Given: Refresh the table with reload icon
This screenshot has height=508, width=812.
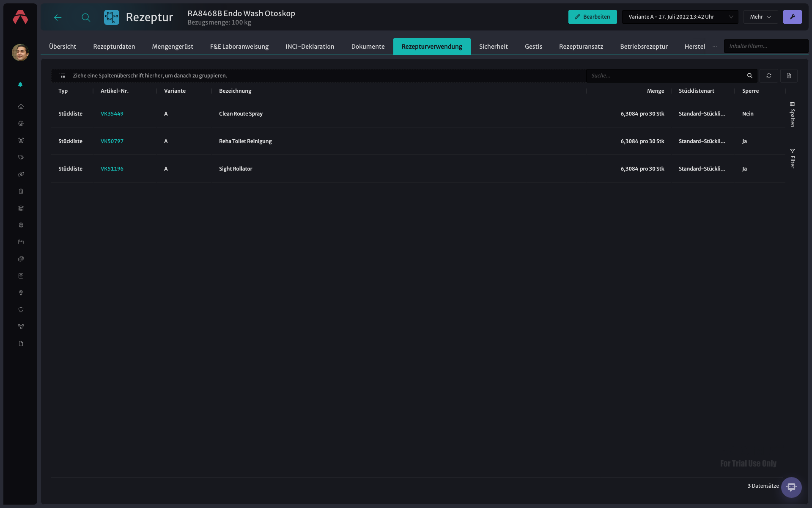Looking at the screenshot, I should [x=769, y=76].
